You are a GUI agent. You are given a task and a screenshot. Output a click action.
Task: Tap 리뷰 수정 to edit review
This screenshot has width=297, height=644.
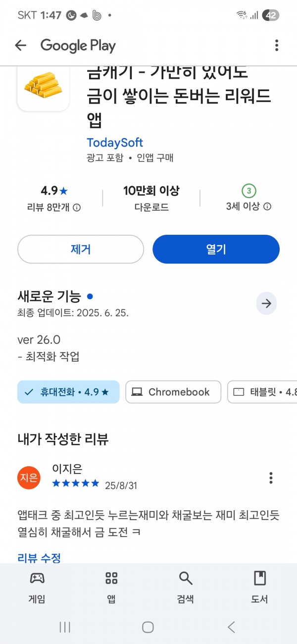pos(39,558)
